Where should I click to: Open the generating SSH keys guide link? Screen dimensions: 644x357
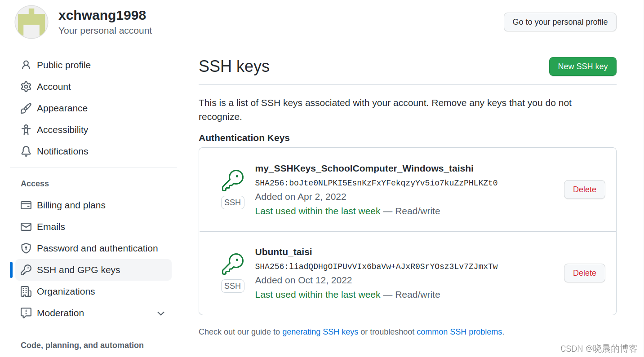point(320,332)
